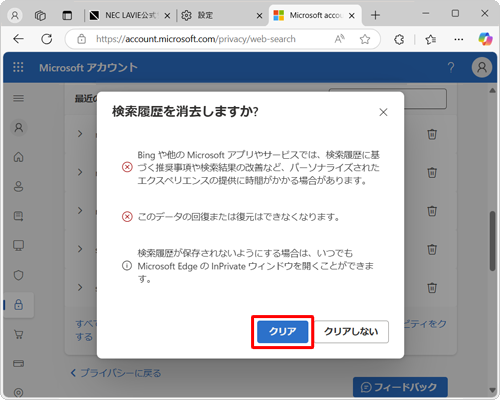Screen dimensions: 500x400
Task: Click the プライバシーに戻る link
Action: pos(116,373)
